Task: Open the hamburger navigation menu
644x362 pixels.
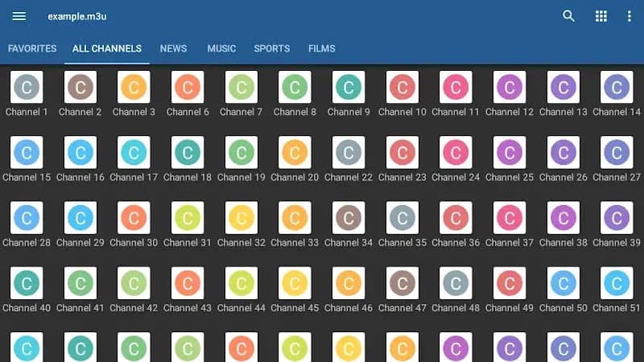Action: pyautogui.click(x=19, y=16)
